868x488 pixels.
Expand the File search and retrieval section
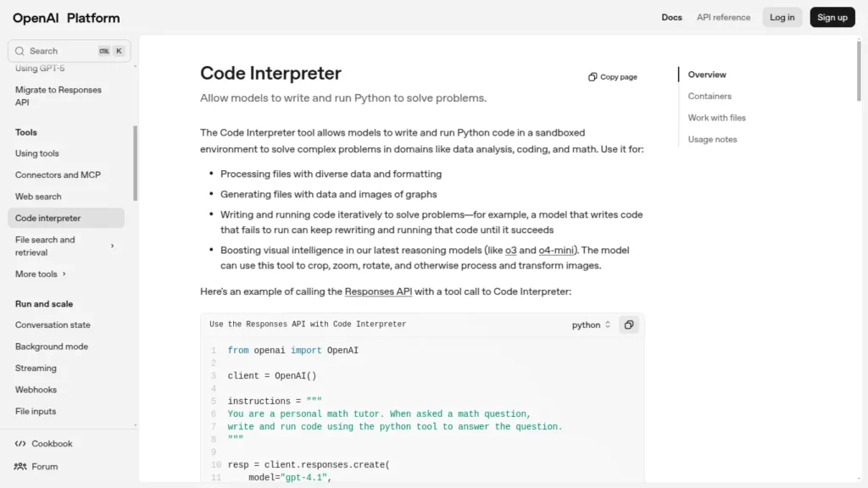click(x=112, y=247)
